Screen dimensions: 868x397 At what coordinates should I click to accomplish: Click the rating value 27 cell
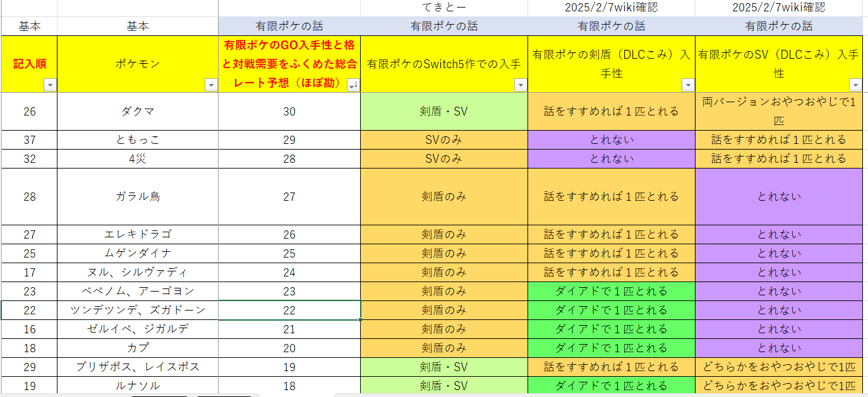point(289,197)
